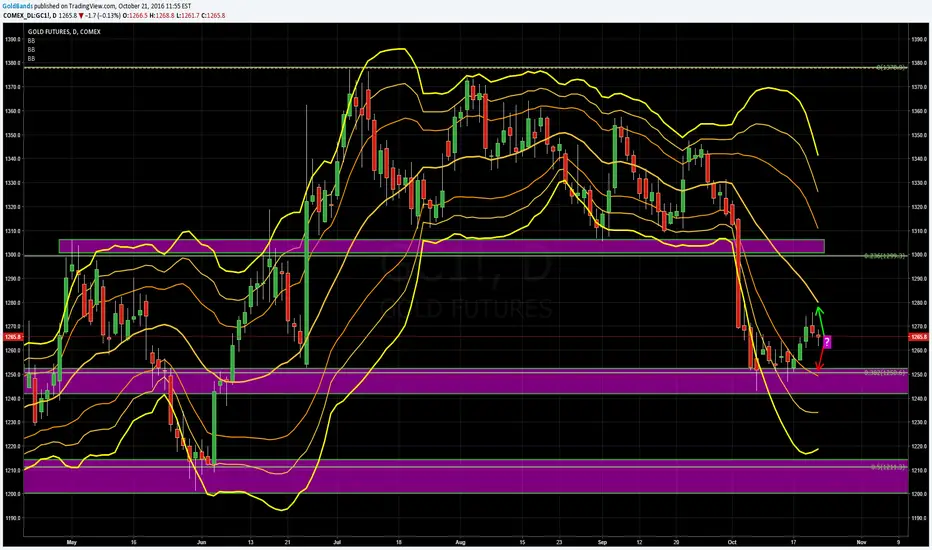Image resolution: width=932 pixels, height=550 pixels.
Task: Click the Aug label on time axis
Action: tap(459, 542)
